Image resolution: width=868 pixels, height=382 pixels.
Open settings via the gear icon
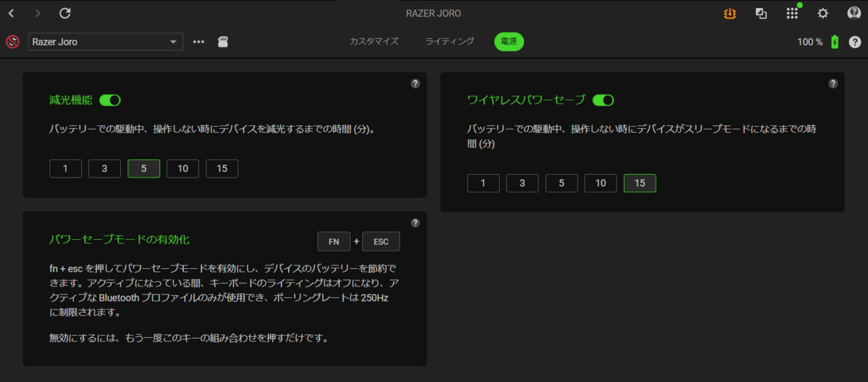pyautogui.click(x=823, y=14)
